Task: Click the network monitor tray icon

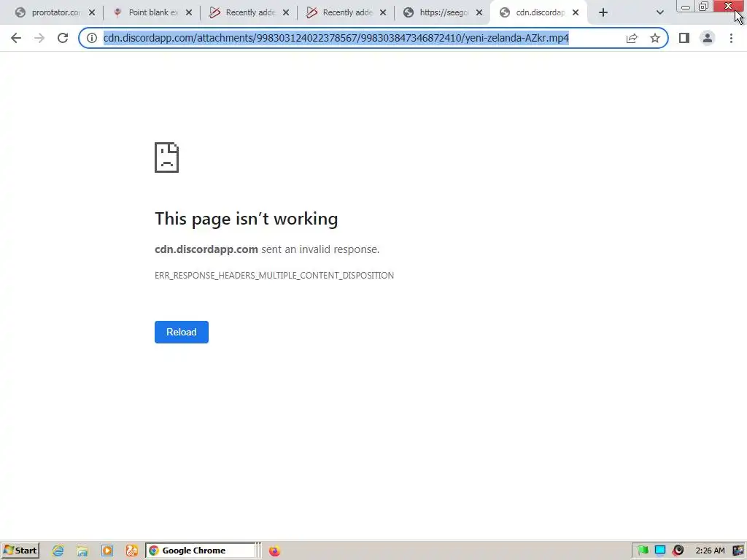Action: click(660, 551)
